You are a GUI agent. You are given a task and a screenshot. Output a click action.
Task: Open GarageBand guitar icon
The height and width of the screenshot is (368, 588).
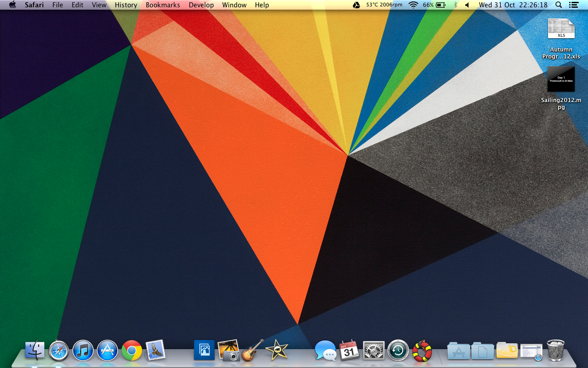253,350
